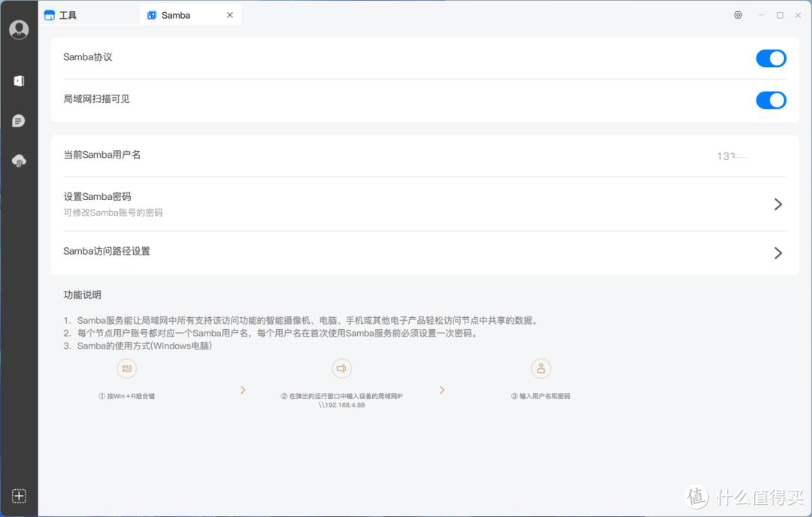
Task: Click the screenshot/capture icon at sidebar bottom
Action: click(18, 496)
